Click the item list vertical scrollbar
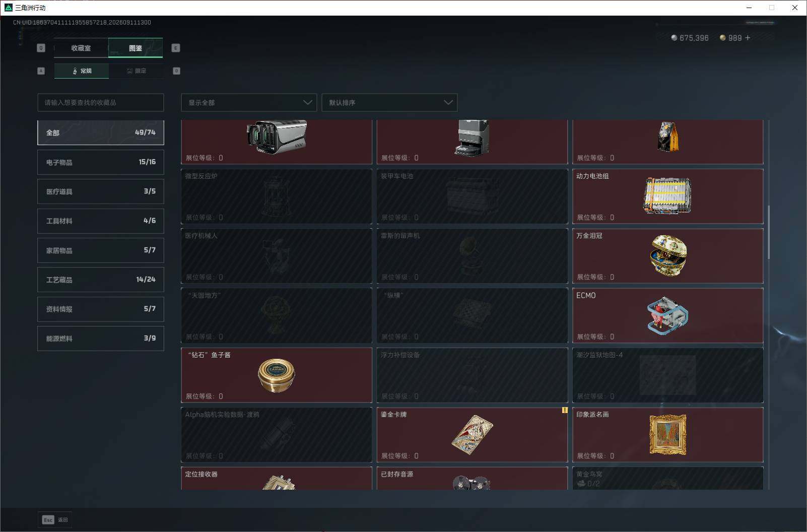The height and width of the screenshot is (532, 807). (769, 232)
